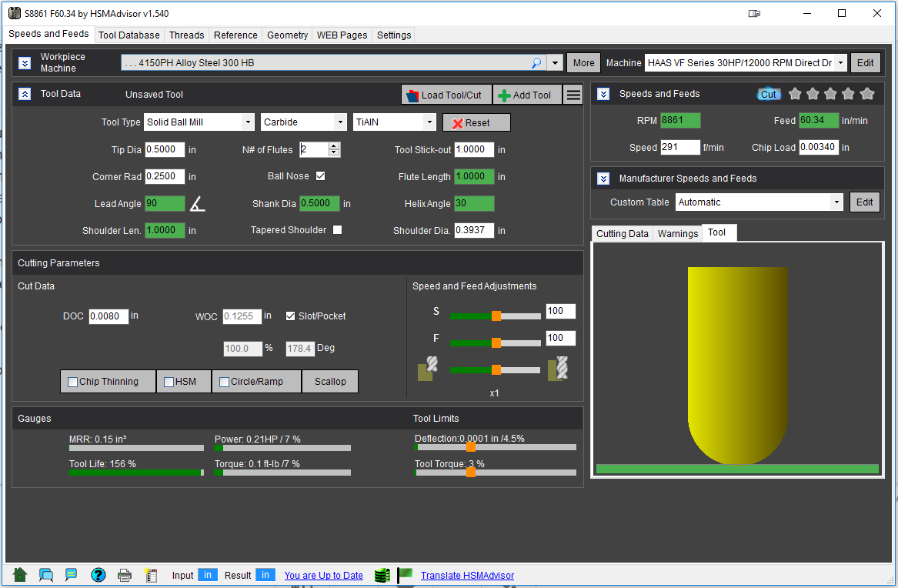Open the Warnings tab

click(x=677, y=234)
